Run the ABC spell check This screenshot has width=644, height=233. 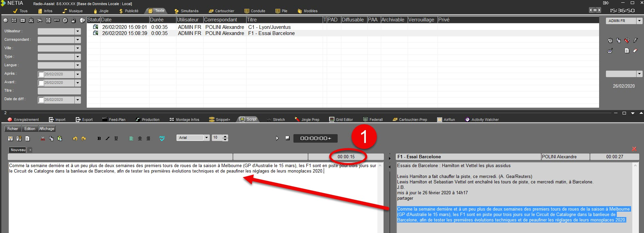[x=162, y=138]
